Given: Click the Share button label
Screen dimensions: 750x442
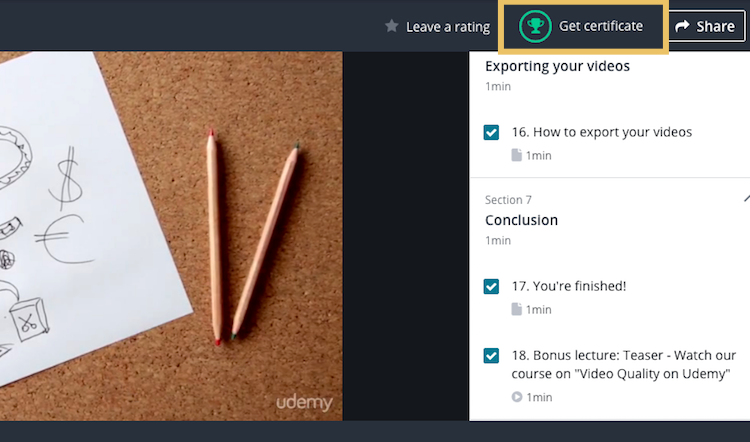Looking at the screenshot, I should (x=715, y=26).
